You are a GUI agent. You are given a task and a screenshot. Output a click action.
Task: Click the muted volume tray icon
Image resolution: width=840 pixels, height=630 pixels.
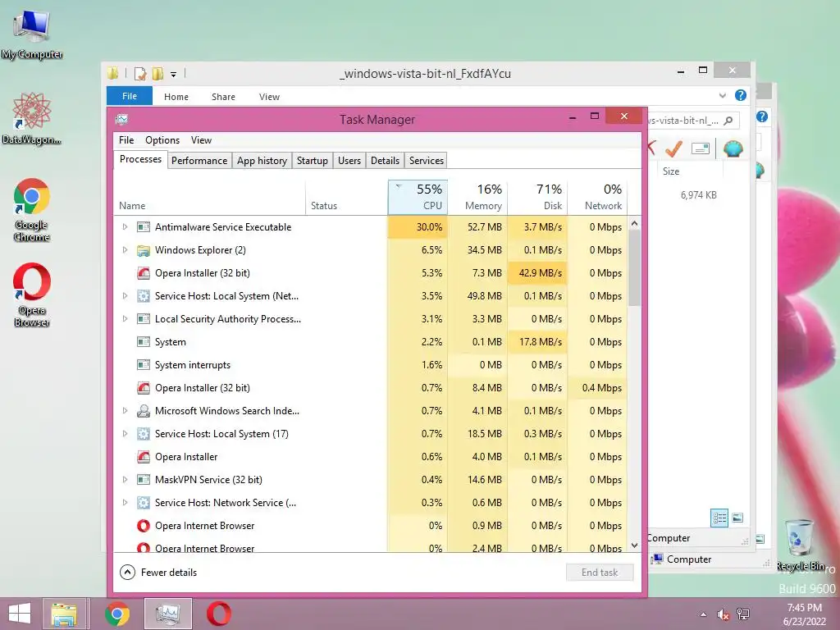point(724,614)
